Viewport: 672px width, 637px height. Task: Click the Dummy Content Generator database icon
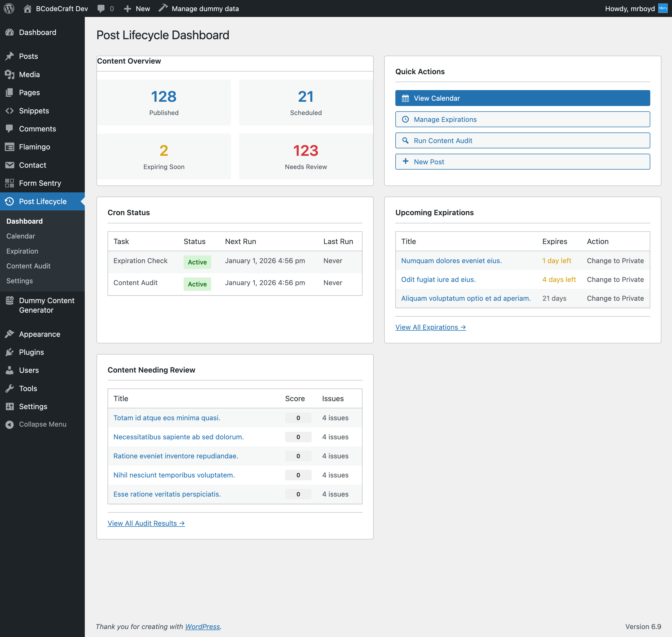click(10, 300)
